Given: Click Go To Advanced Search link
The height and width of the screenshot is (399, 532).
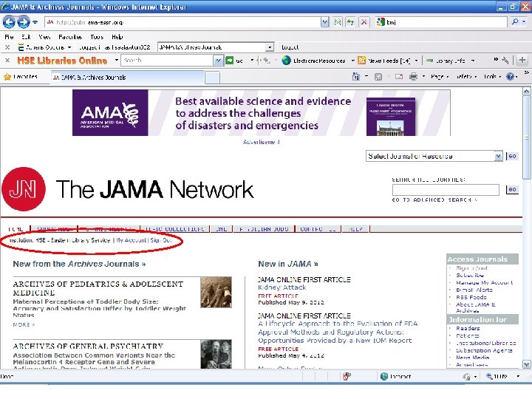Looking at the screenshot, I should click(434, 199).
